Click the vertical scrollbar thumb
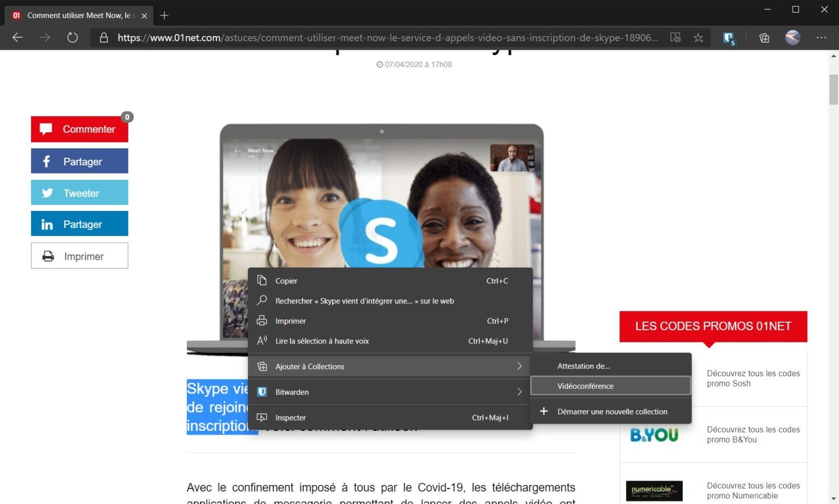Viewport: 839px width, 504px height. pos(834,89)
